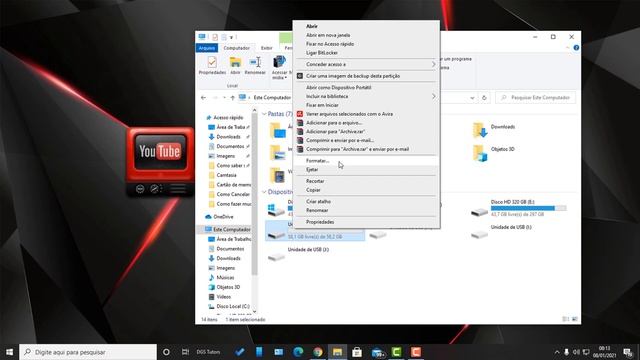This screenshot has height=360, width=640.
Task: Select Unidade de USB (I:) drive
Action: coord(501,231)
